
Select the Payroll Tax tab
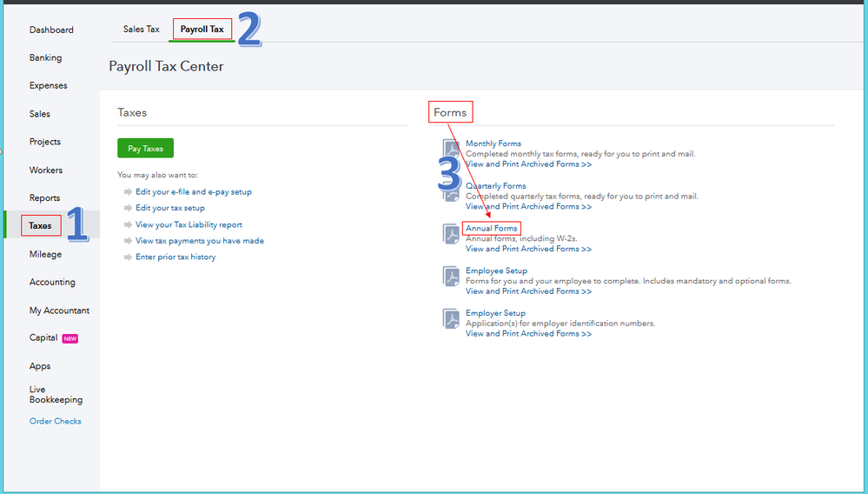coord(202,29)
